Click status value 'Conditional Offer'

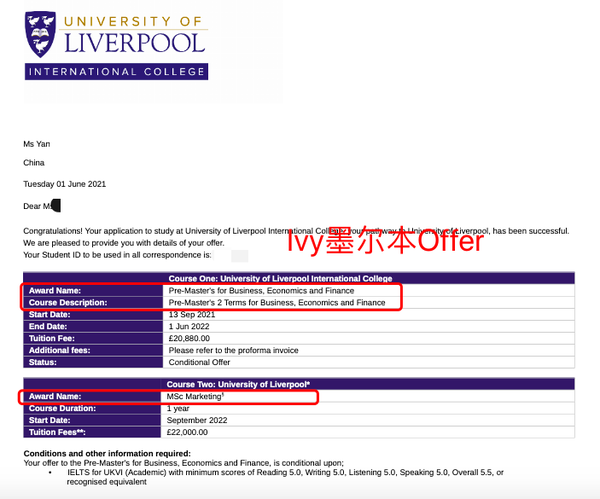[x=199, y=362]
